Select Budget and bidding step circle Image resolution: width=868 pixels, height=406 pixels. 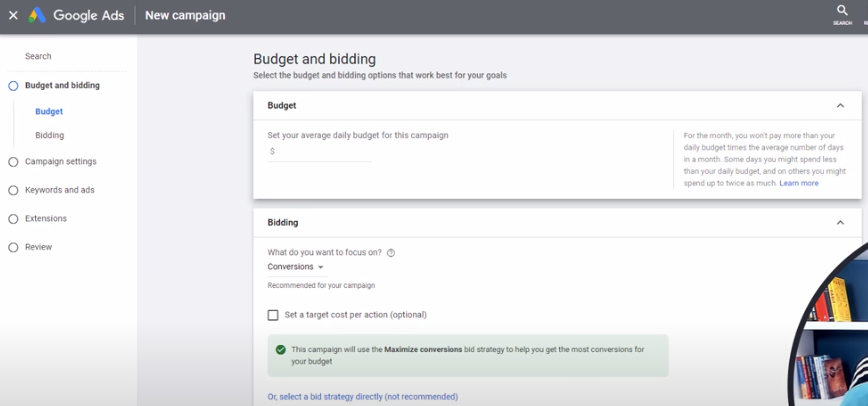[x=14, y=86]
